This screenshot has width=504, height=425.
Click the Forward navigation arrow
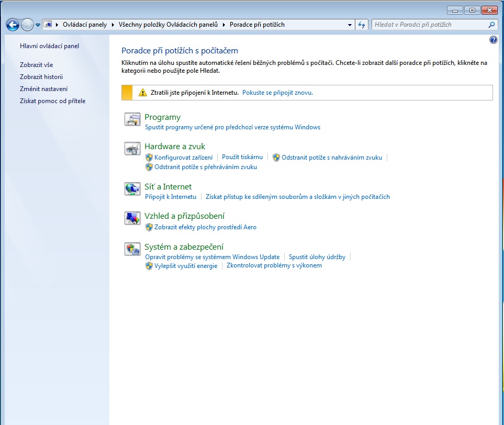pos(27,25)
